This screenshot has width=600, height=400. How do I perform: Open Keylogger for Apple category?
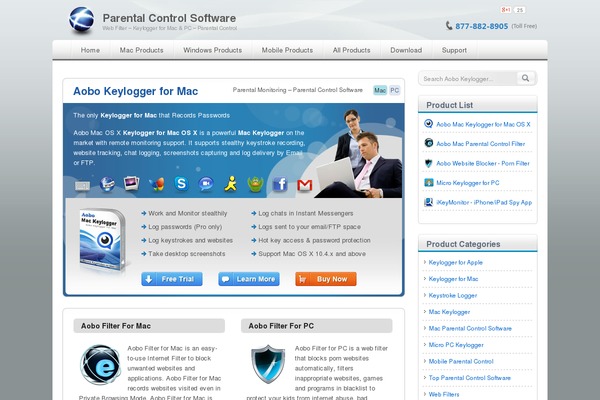click(x=456, y=263)
